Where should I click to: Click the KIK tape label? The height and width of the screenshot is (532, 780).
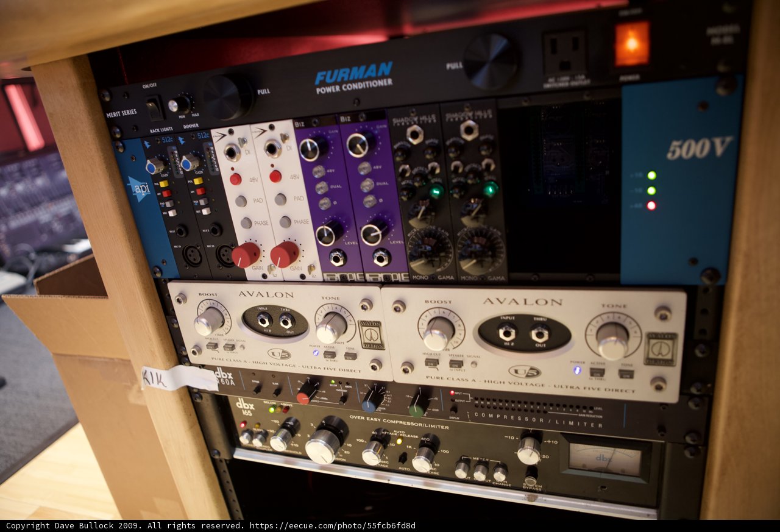pos(178,378)
